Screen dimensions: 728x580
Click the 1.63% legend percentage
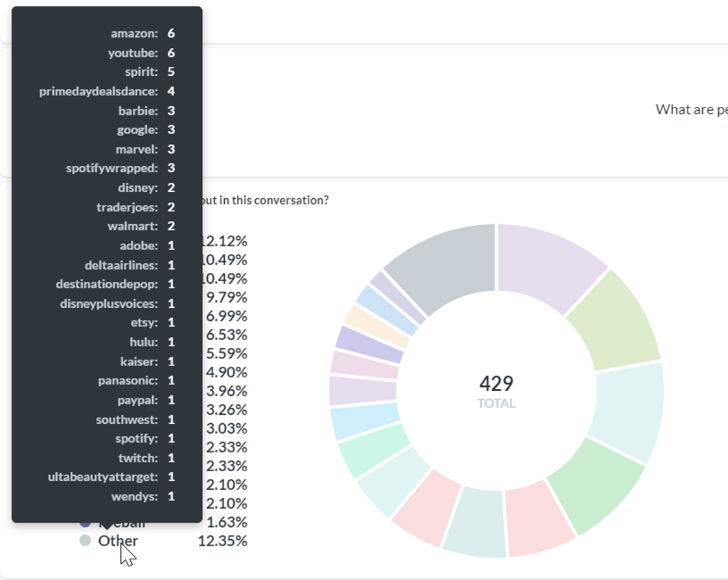point(226,522)
